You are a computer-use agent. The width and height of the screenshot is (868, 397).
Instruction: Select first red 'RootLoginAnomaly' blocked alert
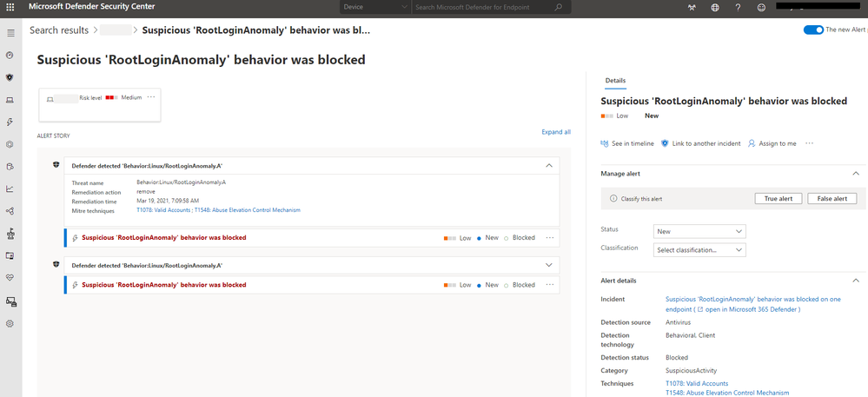[164, 237]
